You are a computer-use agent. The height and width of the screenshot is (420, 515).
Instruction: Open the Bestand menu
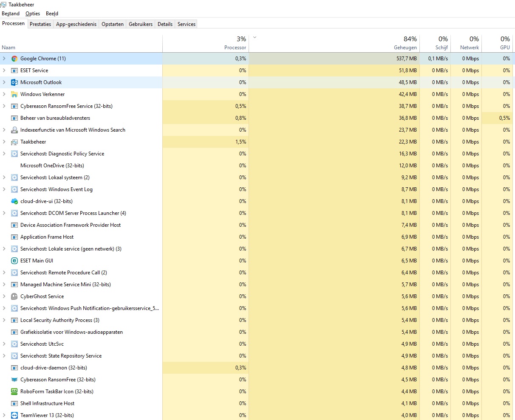click(x=11, y=14)
